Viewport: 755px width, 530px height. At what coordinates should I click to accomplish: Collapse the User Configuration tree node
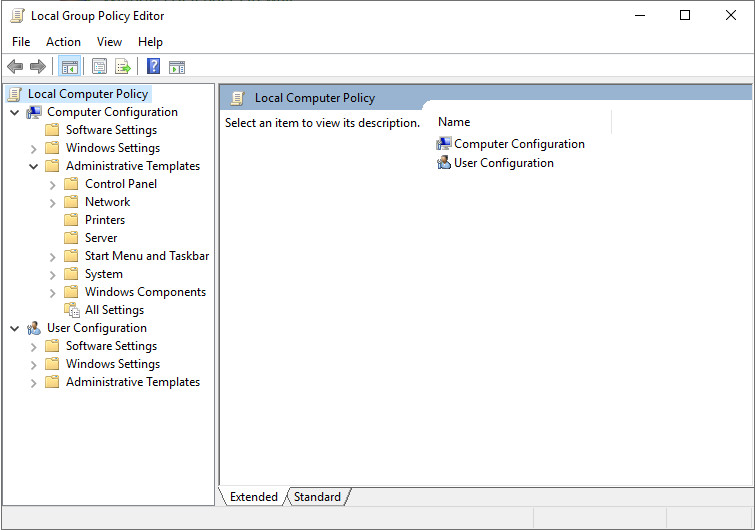click(14, 328)
